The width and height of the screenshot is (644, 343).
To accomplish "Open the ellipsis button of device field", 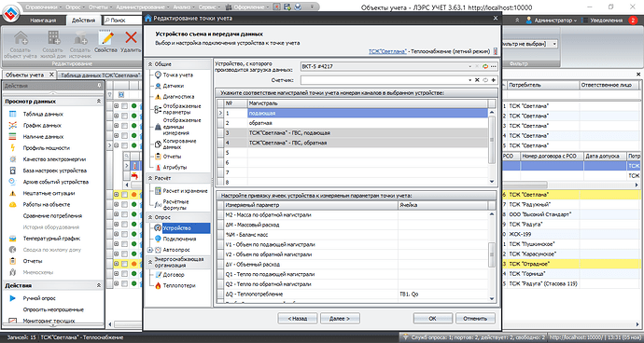I will coord(493,66).
